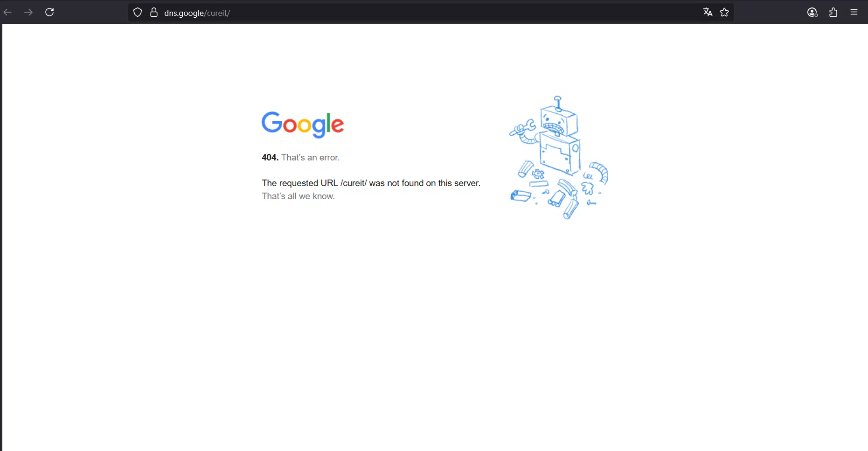The width and height of the screenshot is (868, 451).
Task: Click the wrench held by the robot
Action: point(522,128)
